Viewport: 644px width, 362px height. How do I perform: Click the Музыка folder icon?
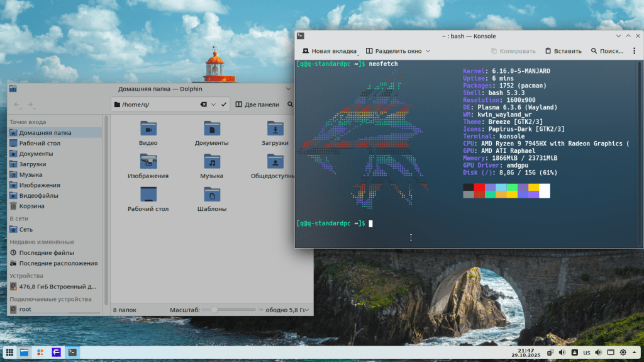[212, 162]
